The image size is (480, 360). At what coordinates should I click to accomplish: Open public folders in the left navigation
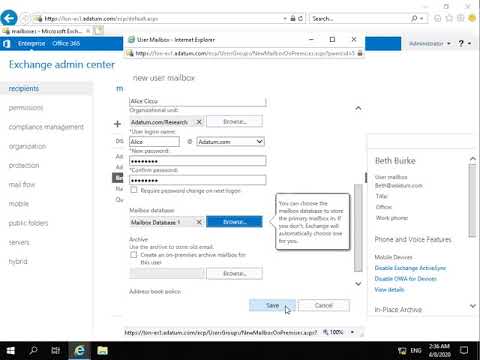pos(28,223)
